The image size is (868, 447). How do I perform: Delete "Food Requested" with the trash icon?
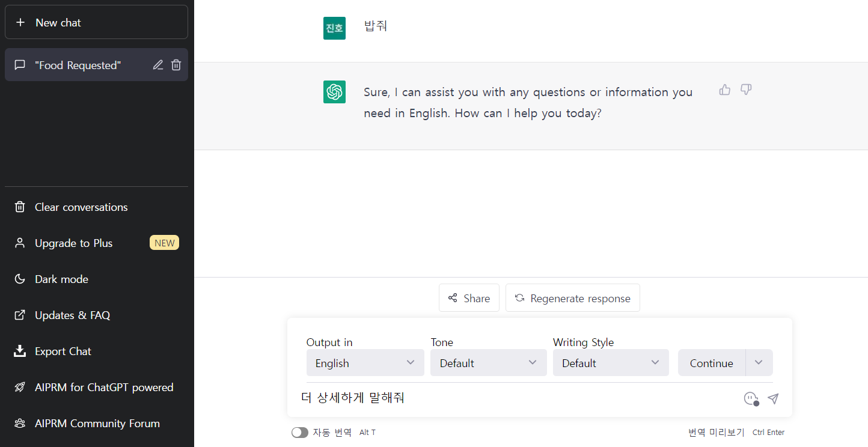point(176,65)
